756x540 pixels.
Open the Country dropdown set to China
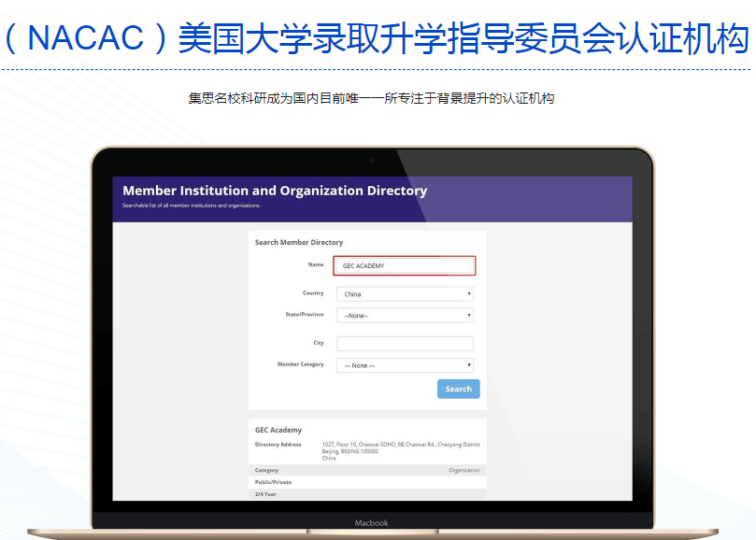pos(405,293)
